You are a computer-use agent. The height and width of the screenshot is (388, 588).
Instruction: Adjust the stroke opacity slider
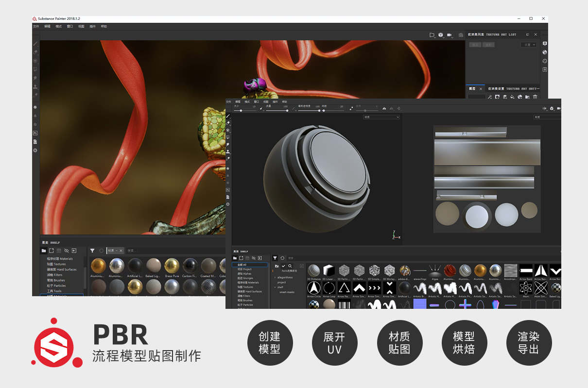[x=309, y=111]
